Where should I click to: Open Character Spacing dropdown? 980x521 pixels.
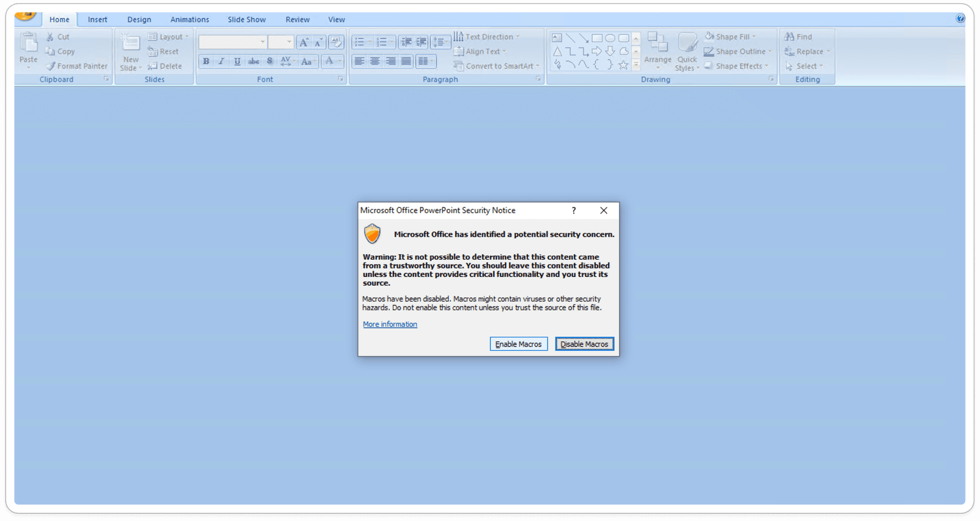pos(288,62)
